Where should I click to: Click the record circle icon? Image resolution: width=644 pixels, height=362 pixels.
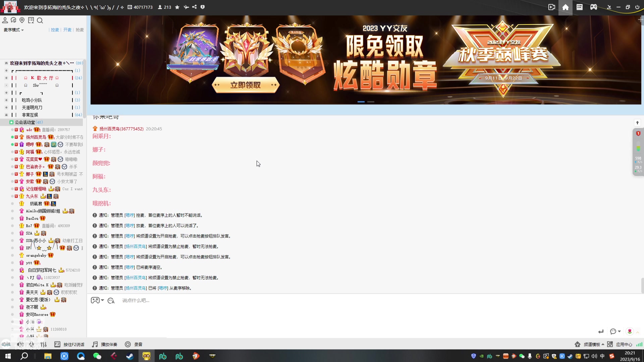coord(128,344)
